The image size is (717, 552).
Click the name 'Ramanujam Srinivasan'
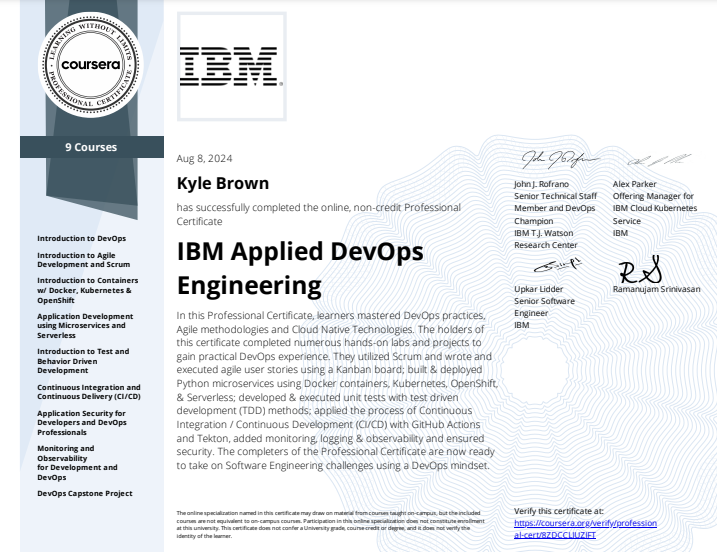point(656,289)
